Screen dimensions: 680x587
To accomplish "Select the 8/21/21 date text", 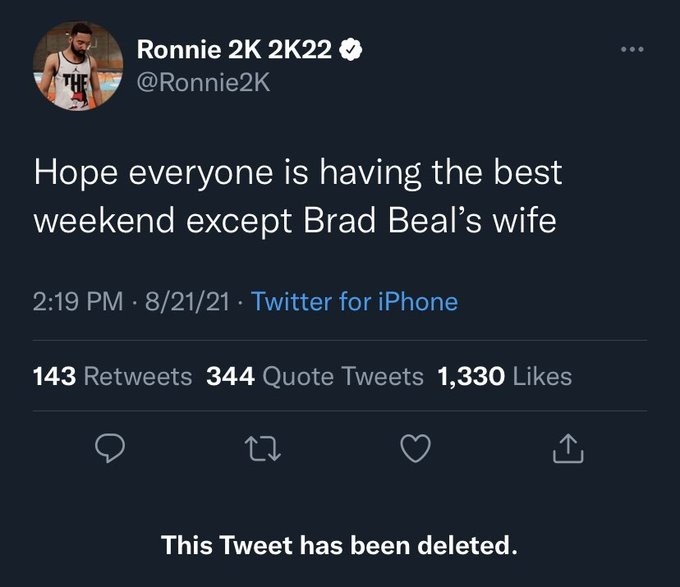I will (186, 301).
